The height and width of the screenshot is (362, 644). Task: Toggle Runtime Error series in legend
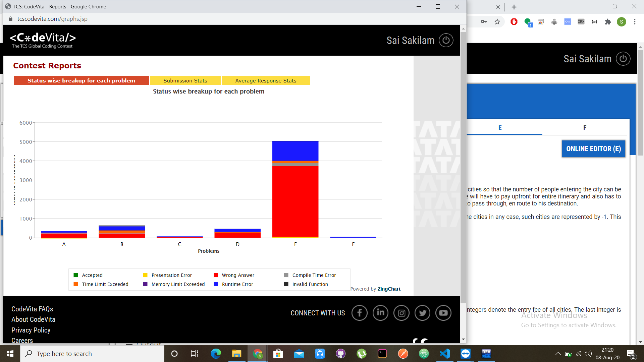(237, 284)
